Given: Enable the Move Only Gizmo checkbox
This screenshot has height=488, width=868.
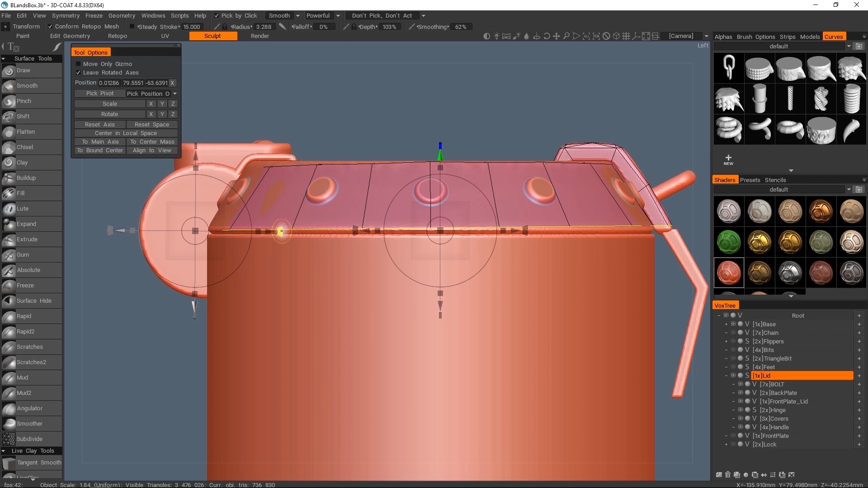Looking at the screenshot, I should click(x=78, y=64).
